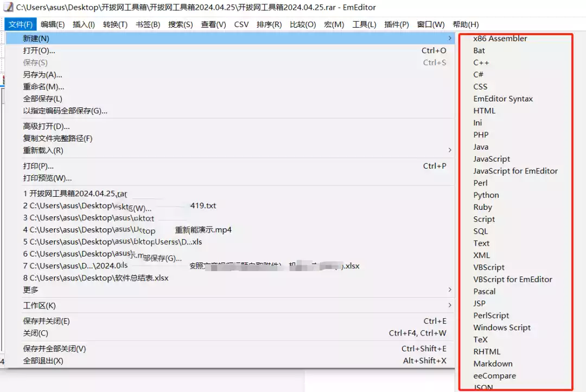The width and height of the screenshot is (586, 392).
Task: Click 打印预览(W)... menu entry
Action: click(47, 178)
